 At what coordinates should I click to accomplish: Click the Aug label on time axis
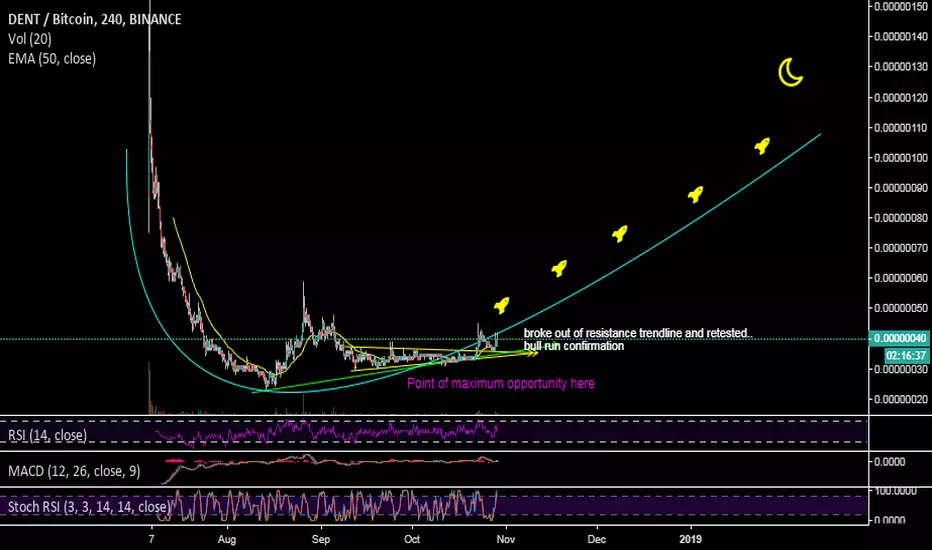pyautogui.click(x=227, y=539)
